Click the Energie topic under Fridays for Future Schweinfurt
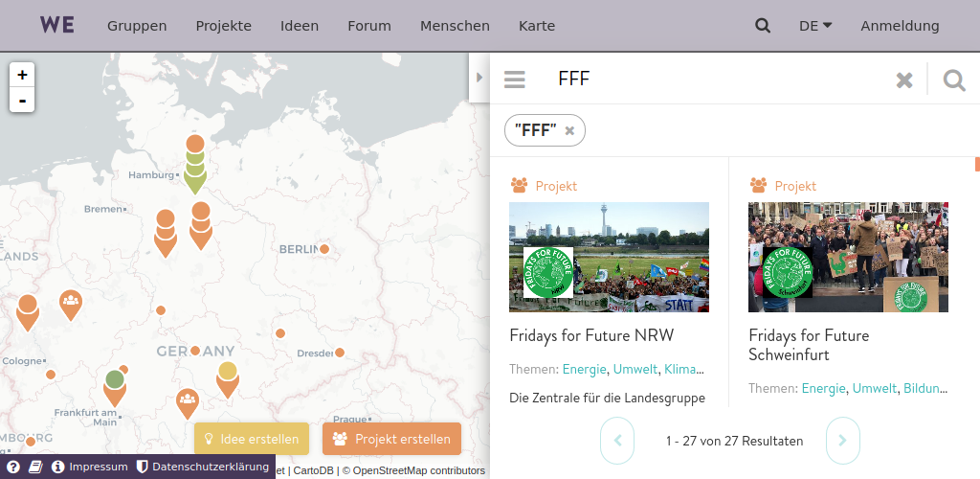Viewport: 980px width, 479px height. point(823,388)
